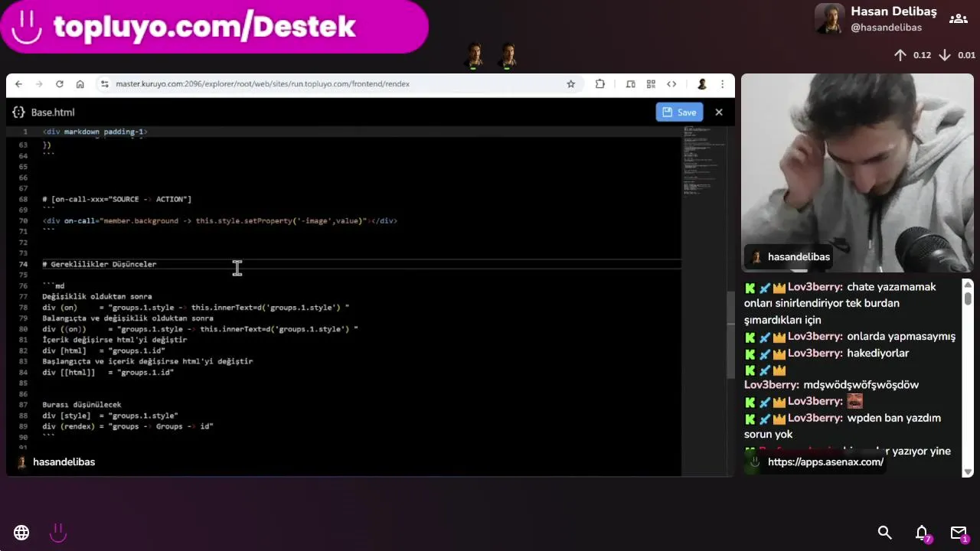The height and width of the screenshot is (551, 980).
Task: Open the browser home page icon
Action: coord(80,84)
